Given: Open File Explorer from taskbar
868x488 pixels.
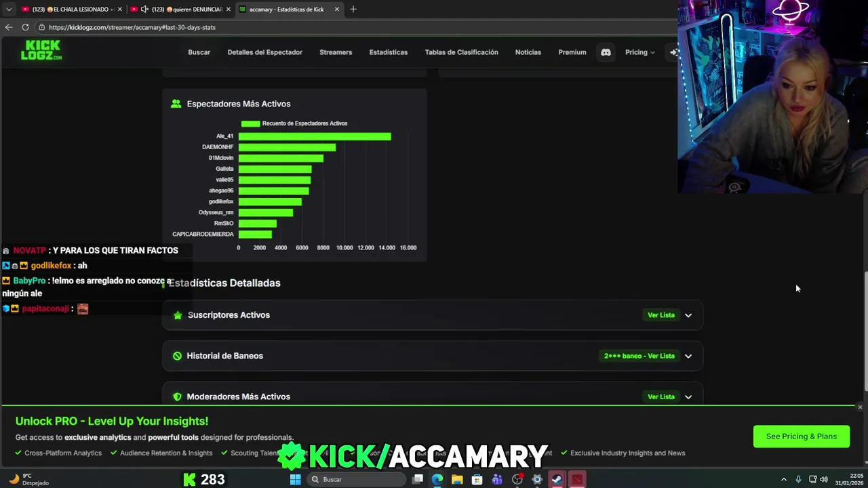Looking at the screenshot, I should point(457,479).
